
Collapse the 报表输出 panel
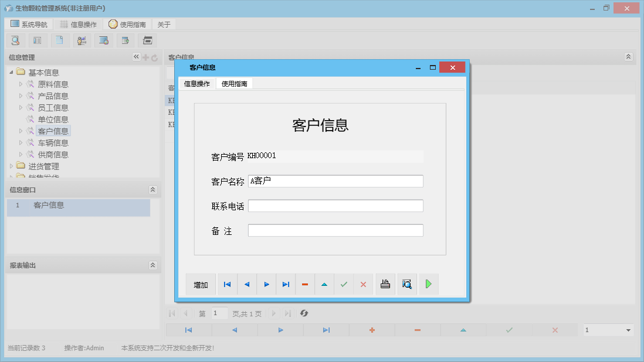point(152,265)
